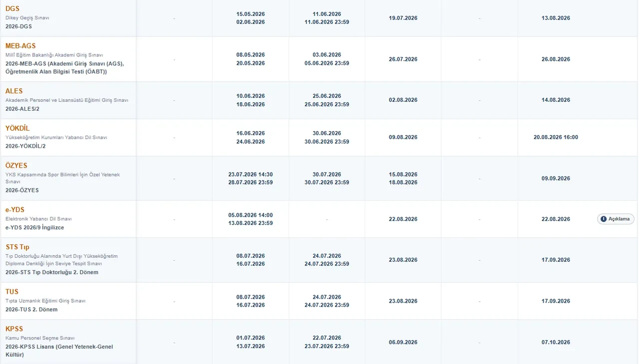Screen dimensions: 639x364
Task: Click the KPSS exam heading
Action: 14,329
